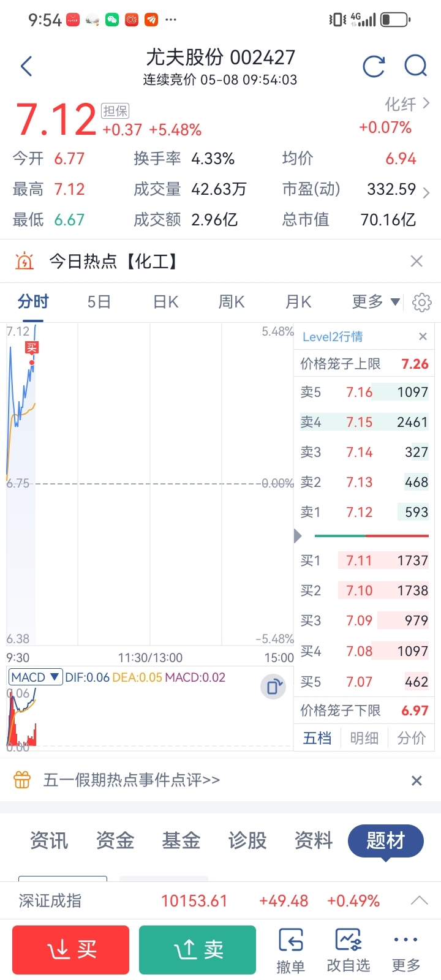Expand the 深证成指 index bar
The height and width of the screenshot is (980, 441).
[x=419, y=900]
